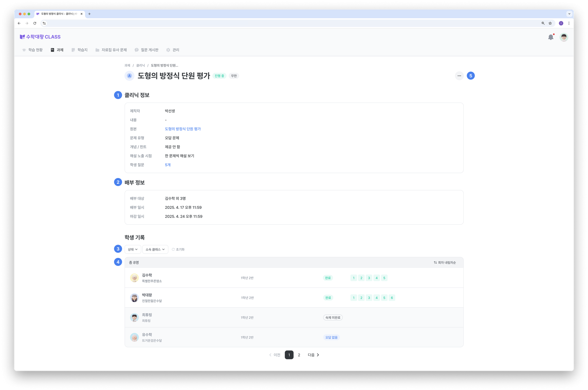Click 유수학's avatar
Viewport: 588px width, 390px height.
point(134,337)
